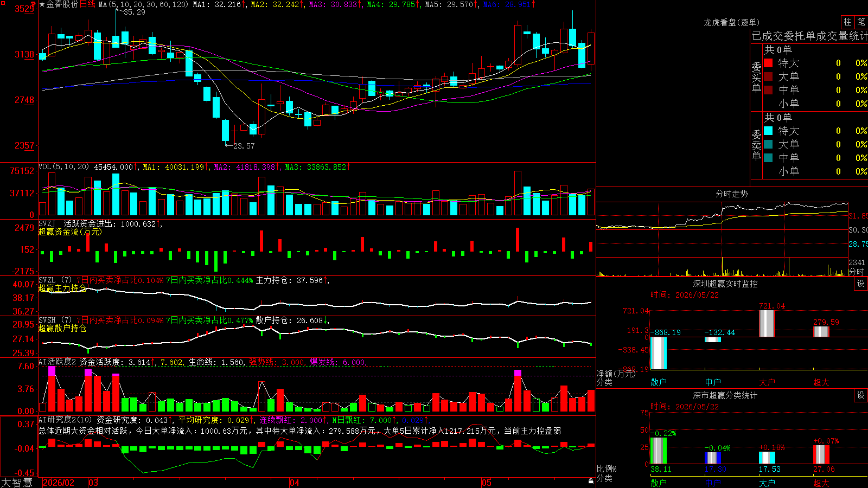Click the AI研究度2(10) indicator name

click(66, 420)
